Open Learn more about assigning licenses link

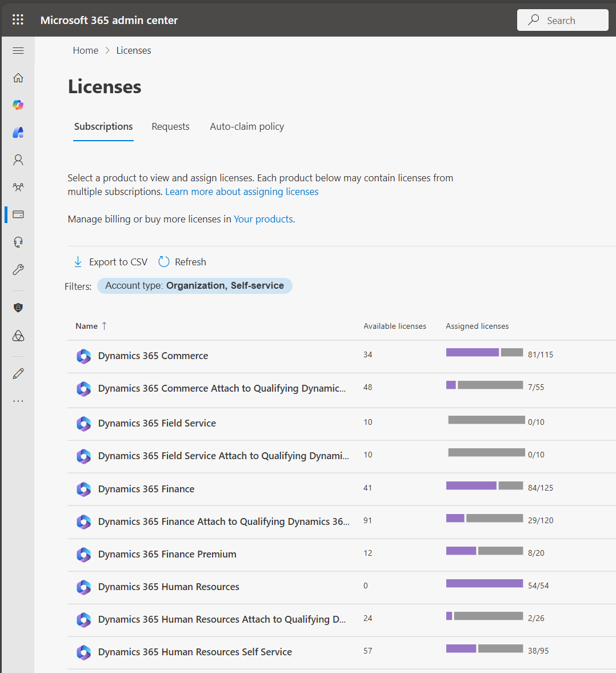click(242, 192)
